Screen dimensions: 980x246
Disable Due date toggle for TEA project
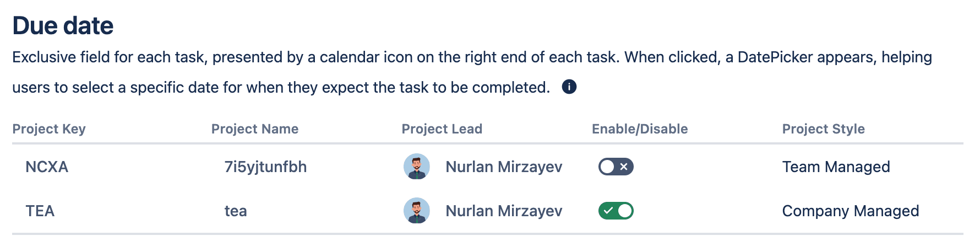[616, 211]
